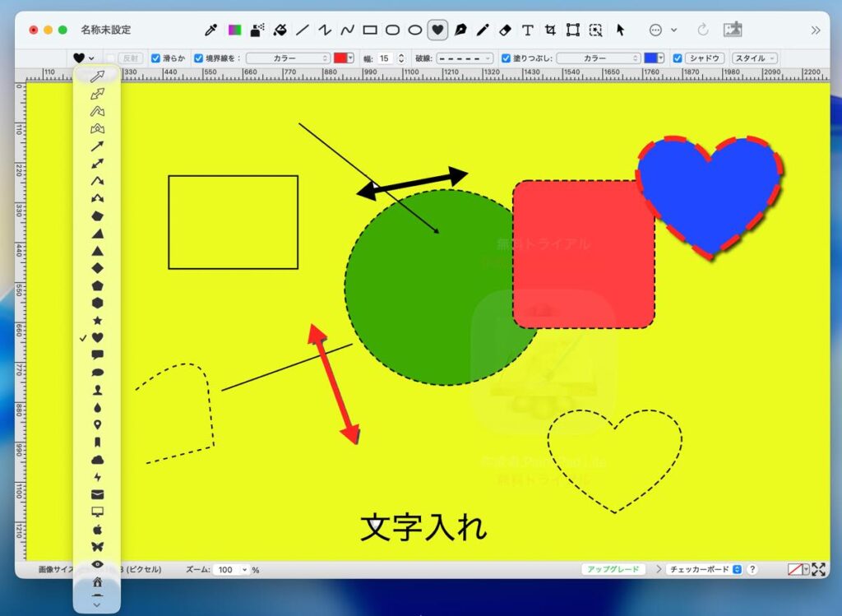This screenshot has height=616, width=842.
Task: Pick the rectangle shape tool
Action: tap(370, 30)
